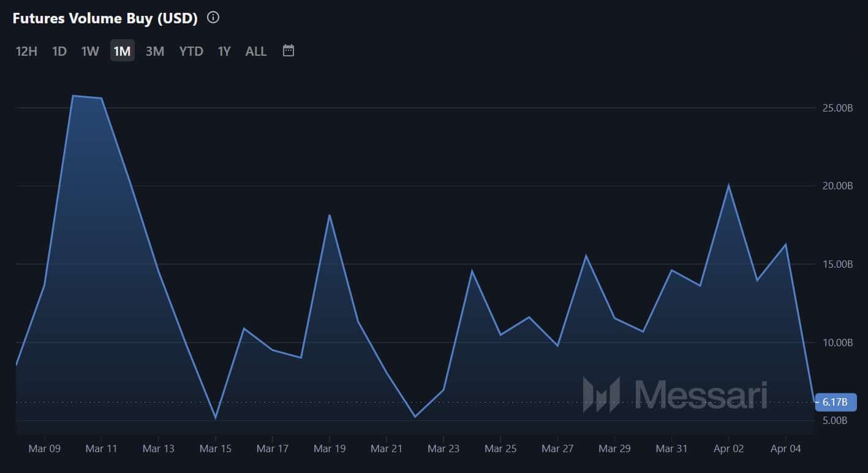Click the highest peak near Mar 10

(73, 96)
